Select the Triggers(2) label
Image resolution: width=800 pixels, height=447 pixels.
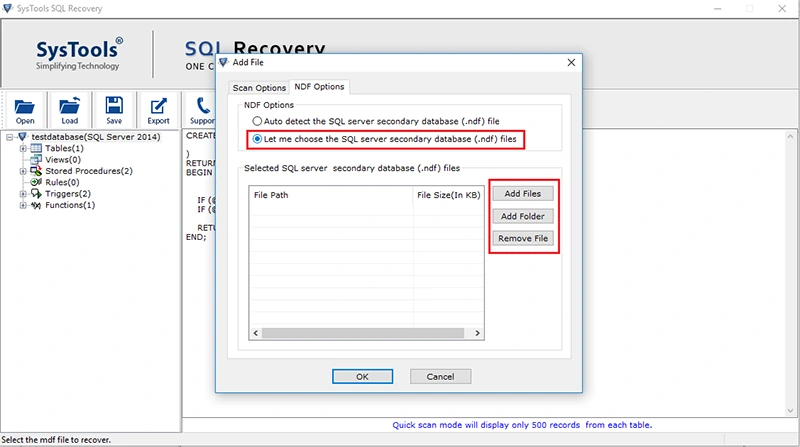(x=68, y=194)
